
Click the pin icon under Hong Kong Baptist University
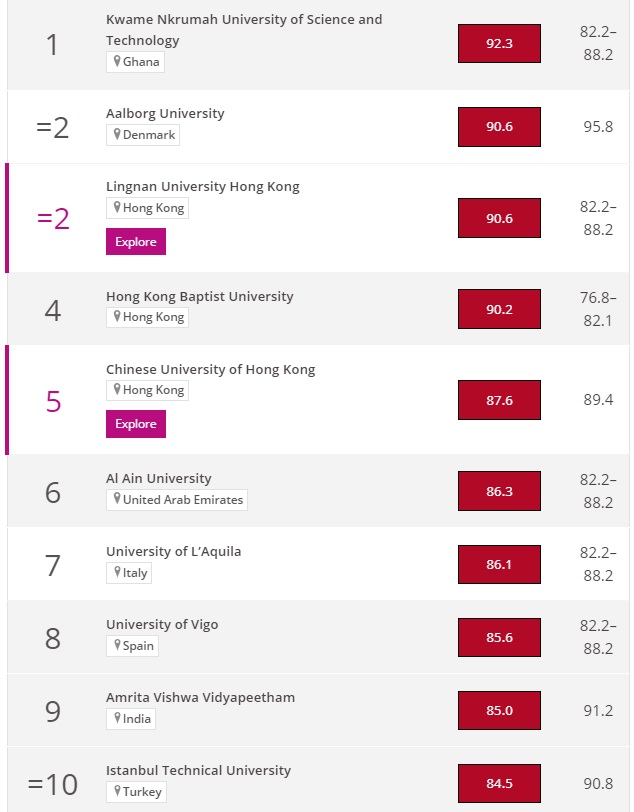click(x=117, y=317)
